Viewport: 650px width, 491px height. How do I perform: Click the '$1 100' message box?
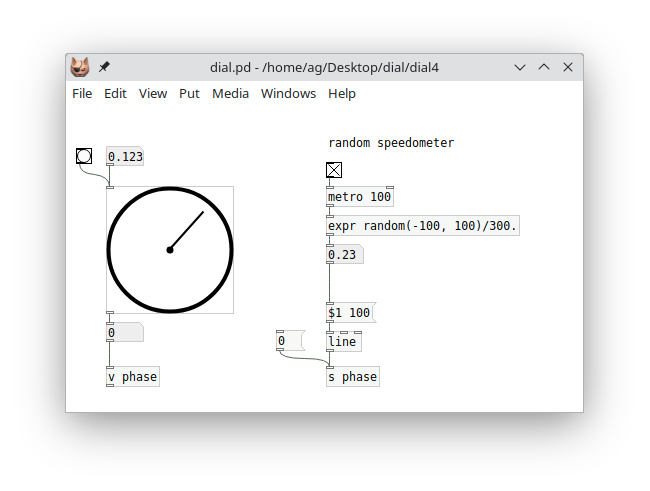click(x=349, y=313)
